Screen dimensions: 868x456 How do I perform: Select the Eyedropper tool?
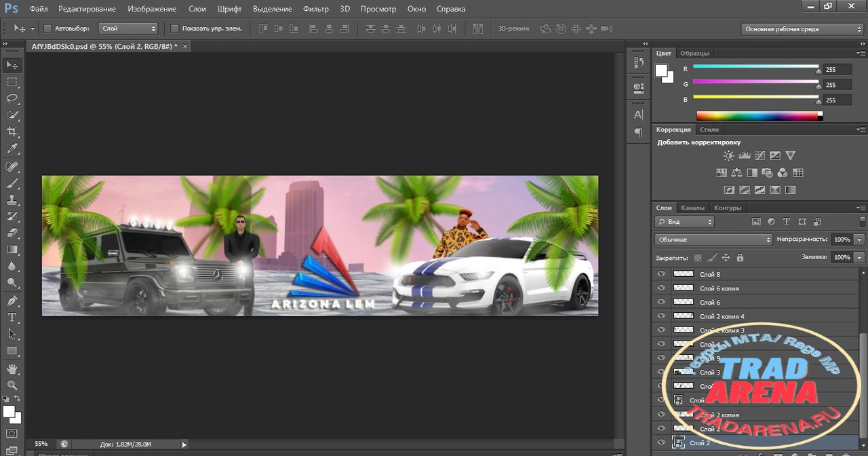pos(12,149)
